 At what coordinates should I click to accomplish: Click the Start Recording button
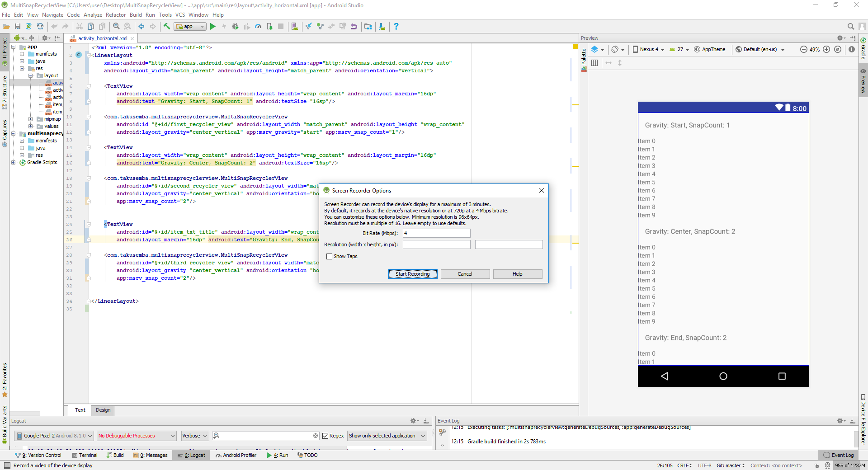tap(412, 274)
